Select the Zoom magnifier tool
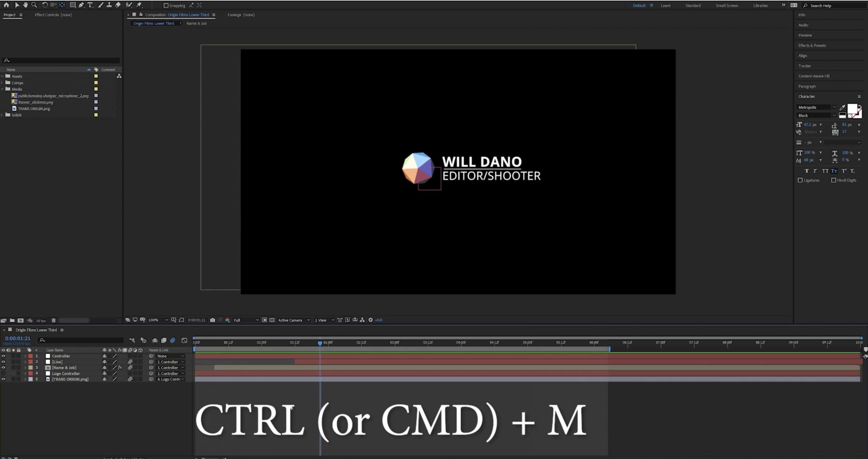868x459 pixels. (34, 5)
